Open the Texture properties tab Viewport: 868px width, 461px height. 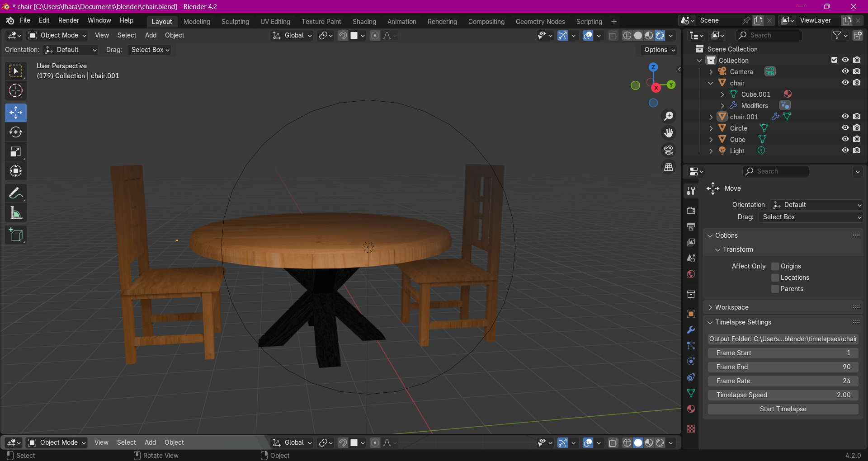[691, 428]
